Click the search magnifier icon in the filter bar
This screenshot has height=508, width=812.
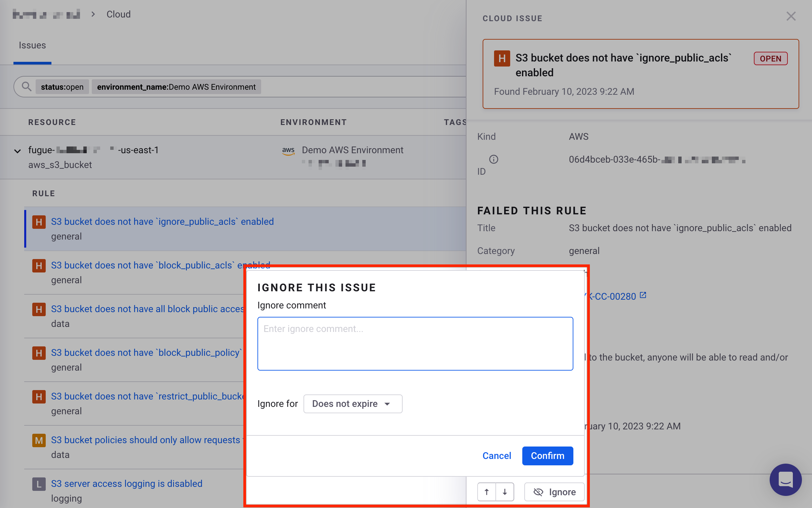[x=27, y=87]
